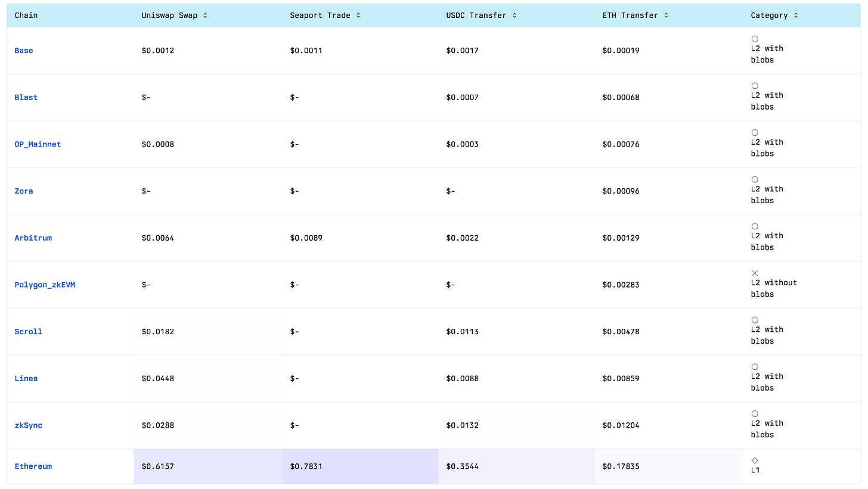This screenshot has width=868, height=489.
Task: Select Ethereum ETH Transfer value $0.17835
Action: 621,466
